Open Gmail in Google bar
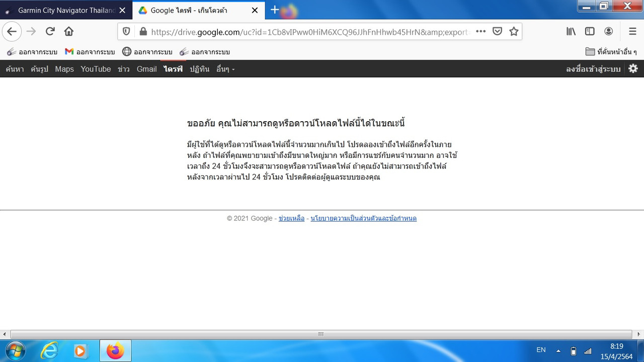Screen dimensions: 644x362 click(146, 69)
